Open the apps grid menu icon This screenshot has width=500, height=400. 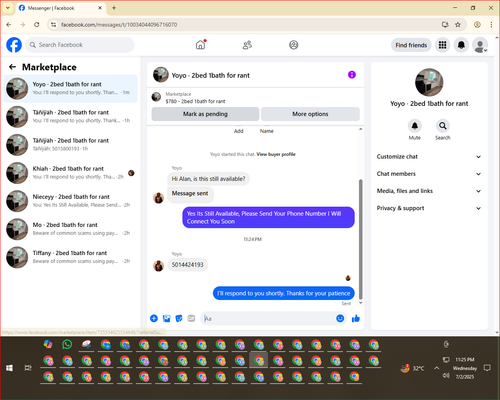pyautogui.click(x=442, y=45)
